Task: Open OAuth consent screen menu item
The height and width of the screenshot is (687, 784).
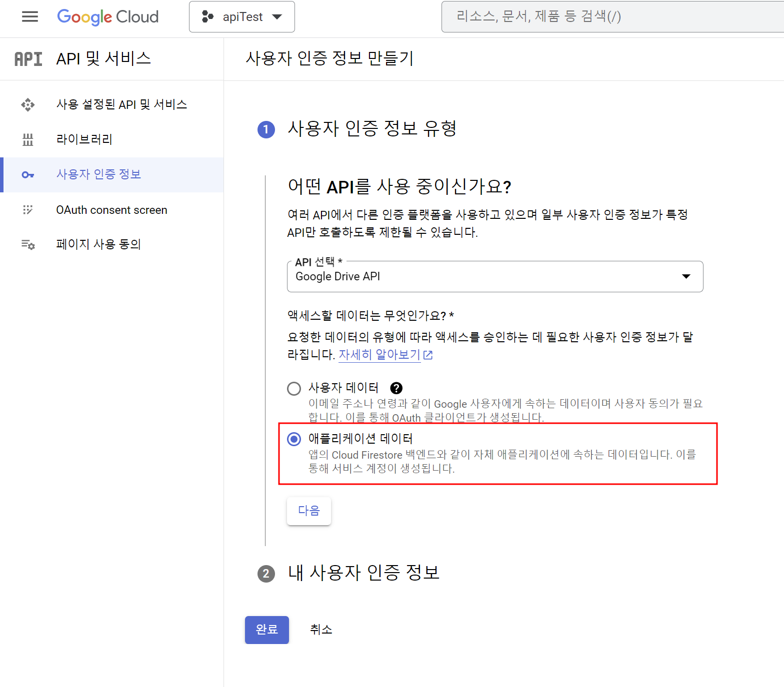Action: pyautogui.click(x=112, y=210)
